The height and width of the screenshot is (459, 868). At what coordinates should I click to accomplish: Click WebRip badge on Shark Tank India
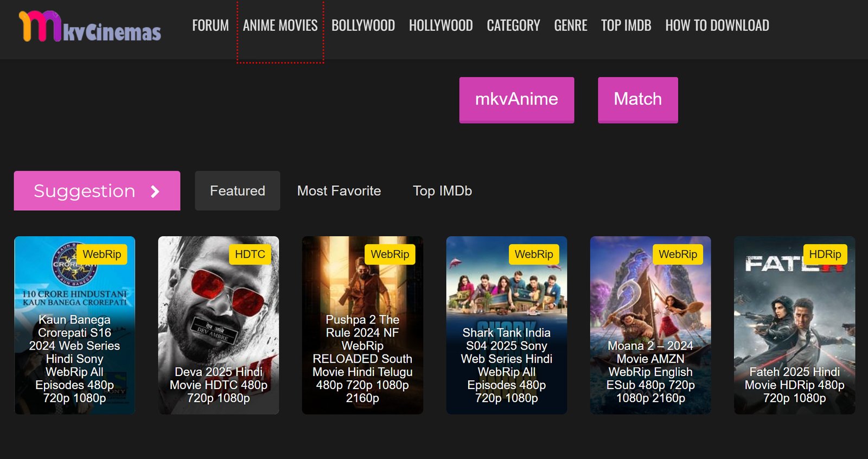[x=534, y=254]
